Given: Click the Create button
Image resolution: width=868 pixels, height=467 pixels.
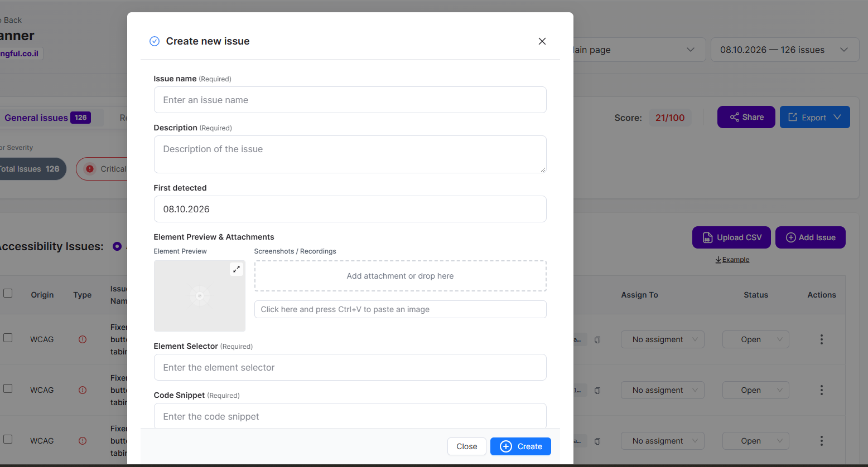Looking at the screenshot, I should pyautogui.click(x=520, y=446).
